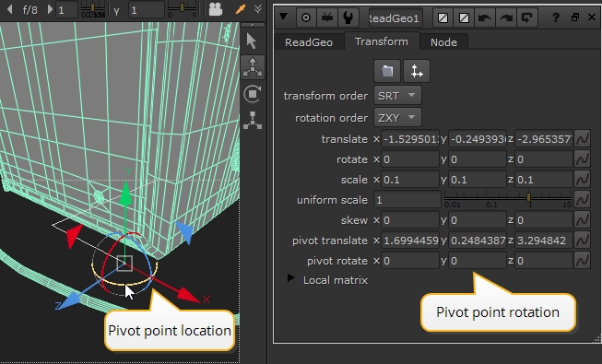Click the pivot translate x input field
602x364 pixels.
[410, 241]
